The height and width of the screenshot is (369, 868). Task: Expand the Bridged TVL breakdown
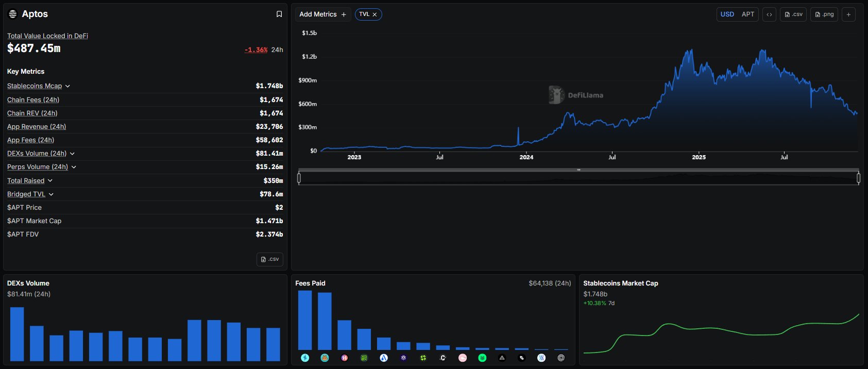point(51,194)
